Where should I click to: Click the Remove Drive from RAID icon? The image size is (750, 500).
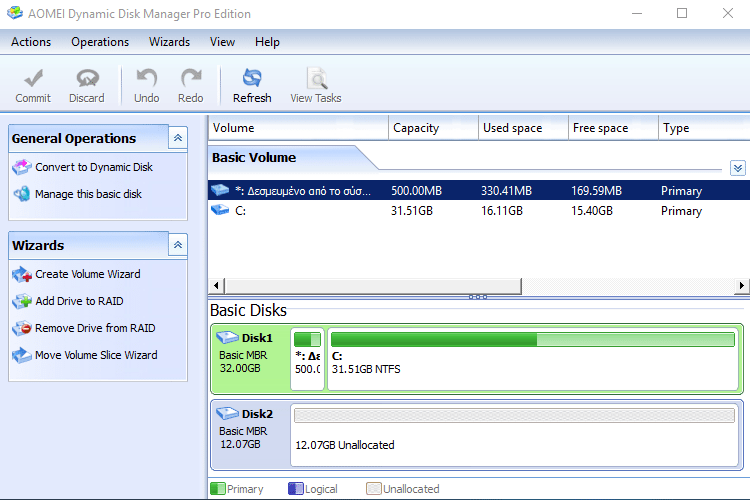point(22,328)
